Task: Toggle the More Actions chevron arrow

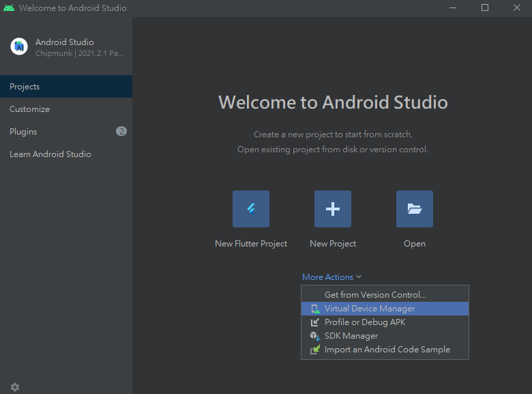Action: [x=359, y=277]
